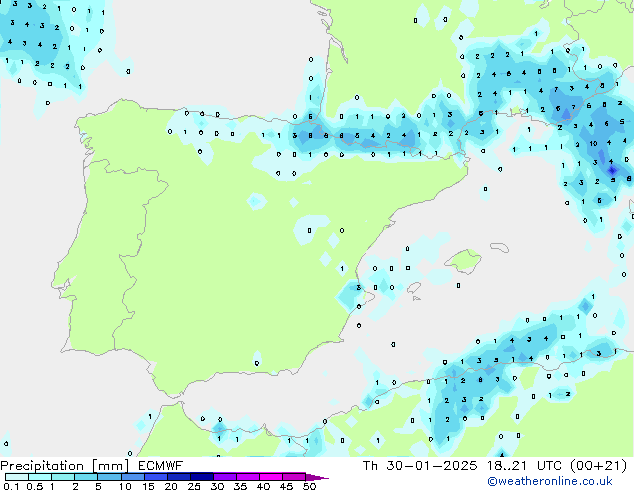Click the "40" legend scale label
The width and height of the screenshot is (634, 490).
point(263,486)
